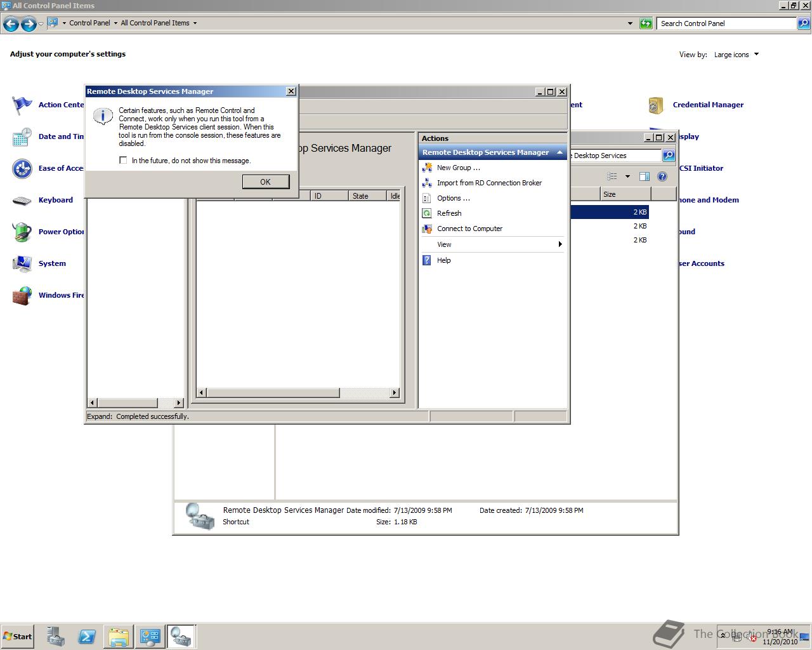Click the New Group icon
The image size is (812, 650).
pos(427,168)
